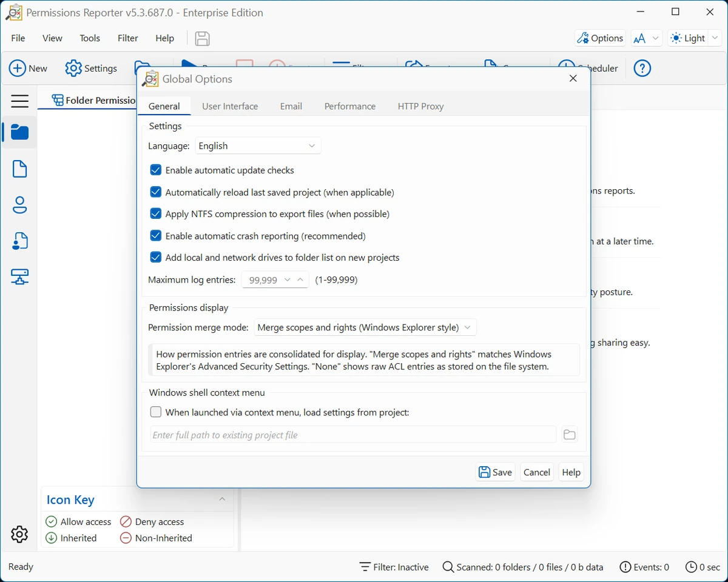
Task: Click the Deny access icon key entry
Action: [152, 522]
